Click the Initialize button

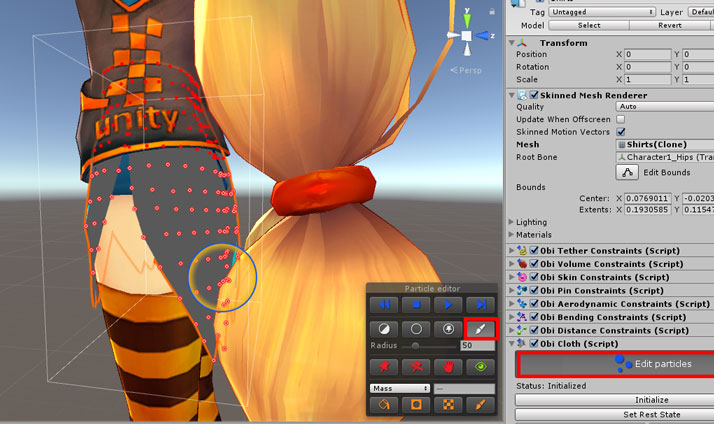tap(615, 400)
